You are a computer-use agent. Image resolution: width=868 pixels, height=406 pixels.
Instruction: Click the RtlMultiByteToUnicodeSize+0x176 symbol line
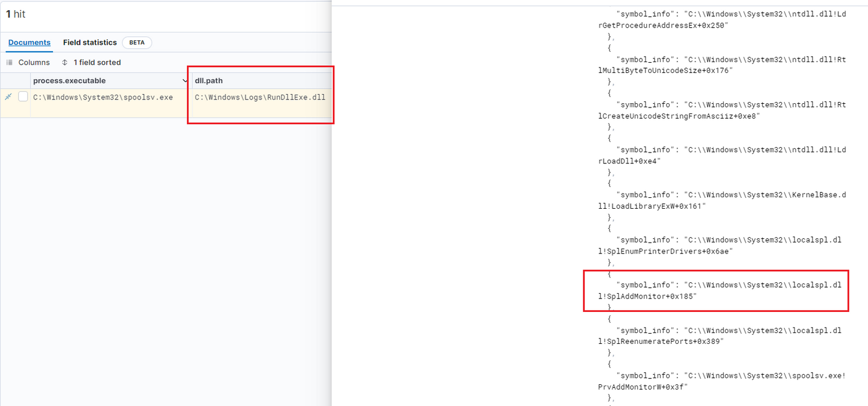coord(722,65)
